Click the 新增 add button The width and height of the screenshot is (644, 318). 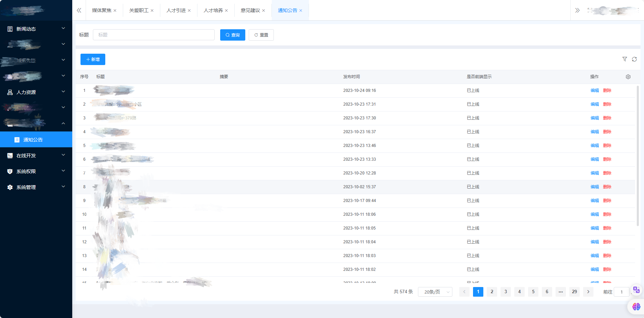click(x=93, y=59)
